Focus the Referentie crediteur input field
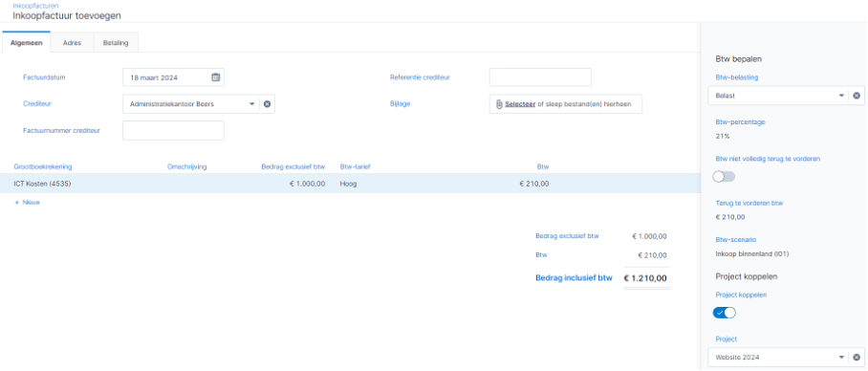Screen dimensions: 868x371 point(540,77)
